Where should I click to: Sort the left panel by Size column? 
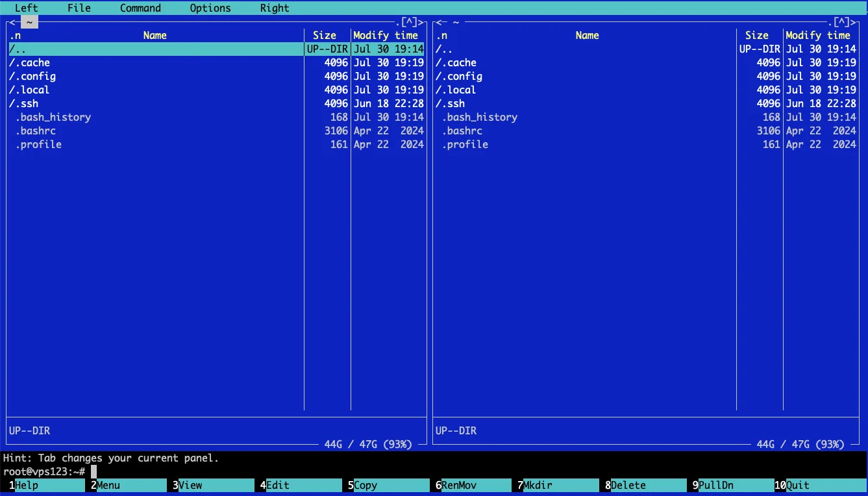325,36
